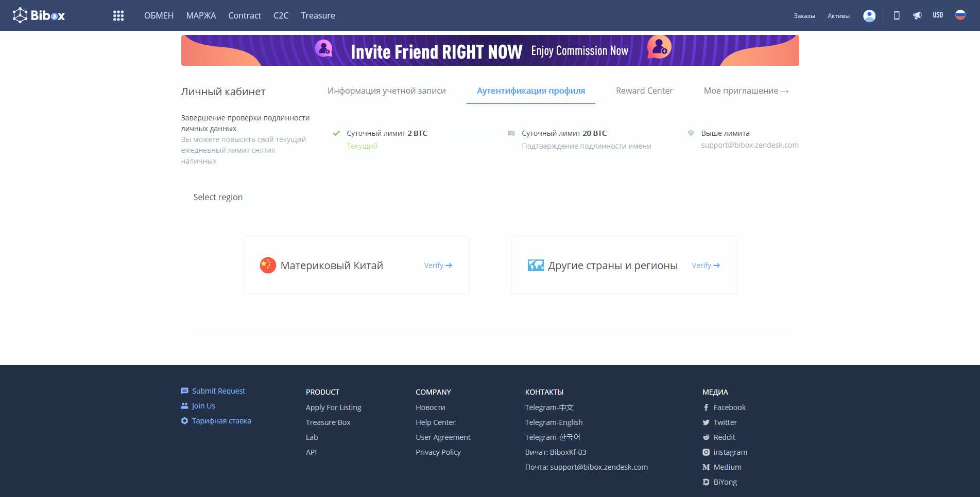
Task: Click the fee rate circle icon
Action: (184, 421)
